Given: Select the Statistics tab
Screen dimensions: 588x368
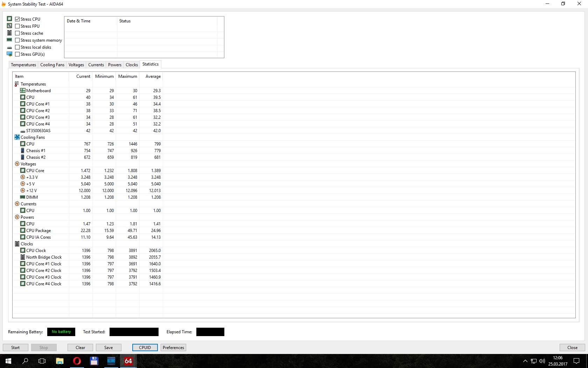Looking at the screenshot, I should point(150,64).
